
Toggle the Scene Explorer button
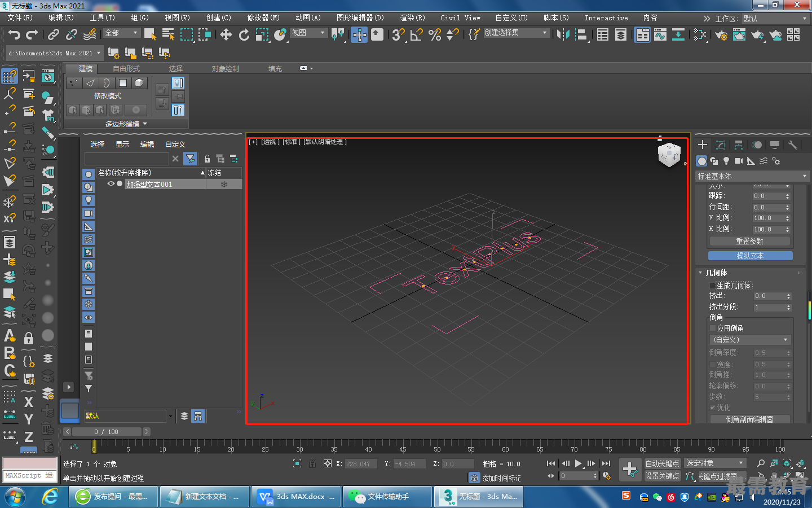602,34
